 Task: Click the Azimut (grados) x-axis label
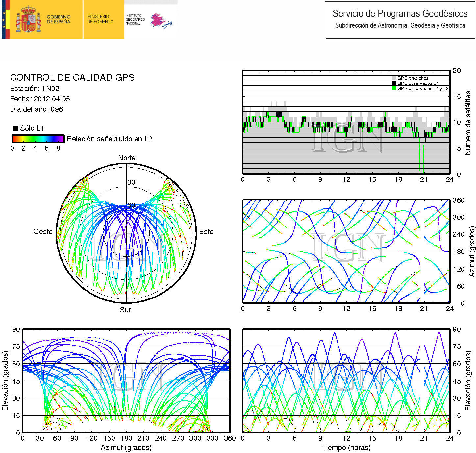pos(126,448)
